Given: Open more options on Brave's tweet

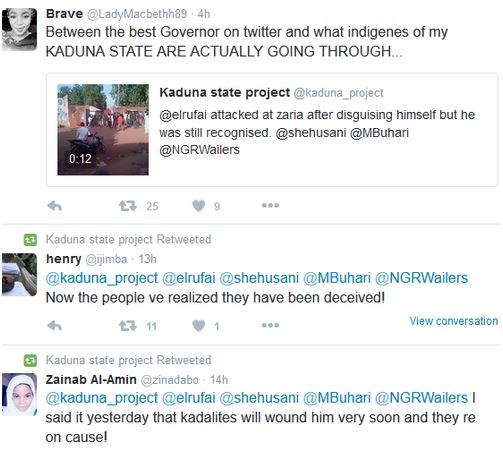Looking at the screenshot, I should (x=270, y=206).
